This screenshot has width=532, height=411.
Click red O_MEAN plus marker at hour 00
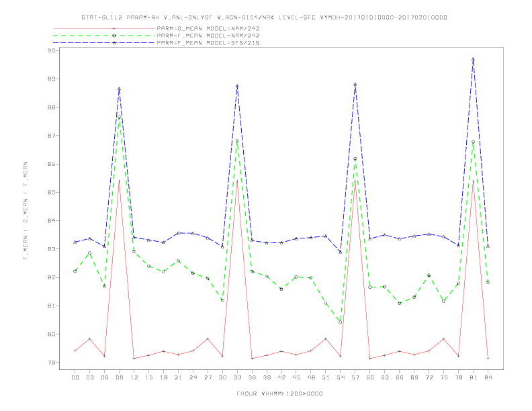click(75, 351)
